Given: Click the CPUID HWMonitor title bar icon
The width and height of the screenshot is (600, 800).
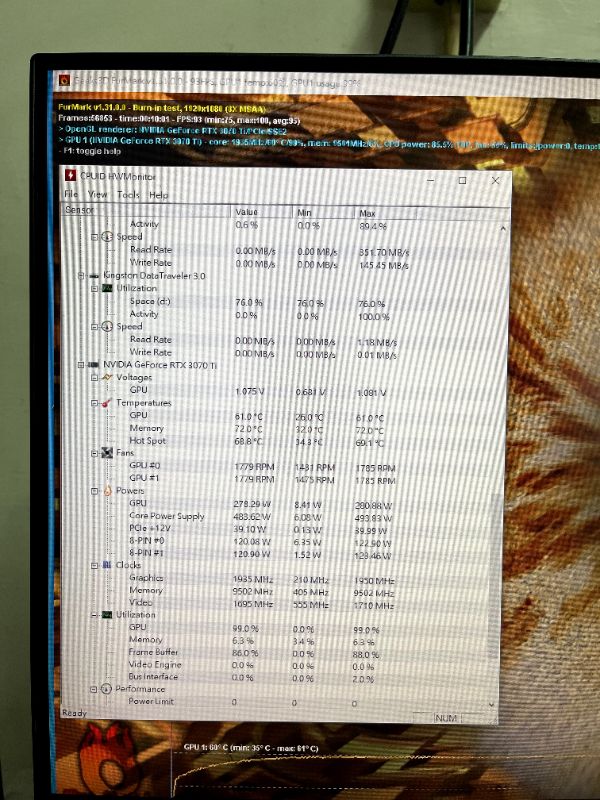Looking at the screenshot, I should [70, 176].
